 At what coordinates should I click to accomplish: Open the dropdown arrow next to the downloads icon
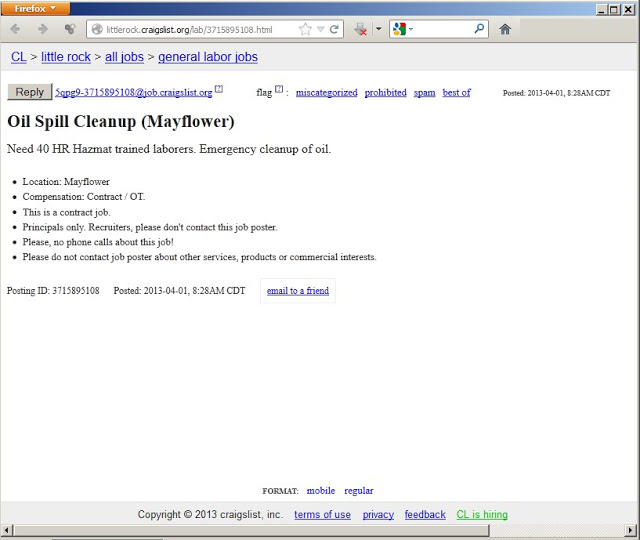click(379, 29)
